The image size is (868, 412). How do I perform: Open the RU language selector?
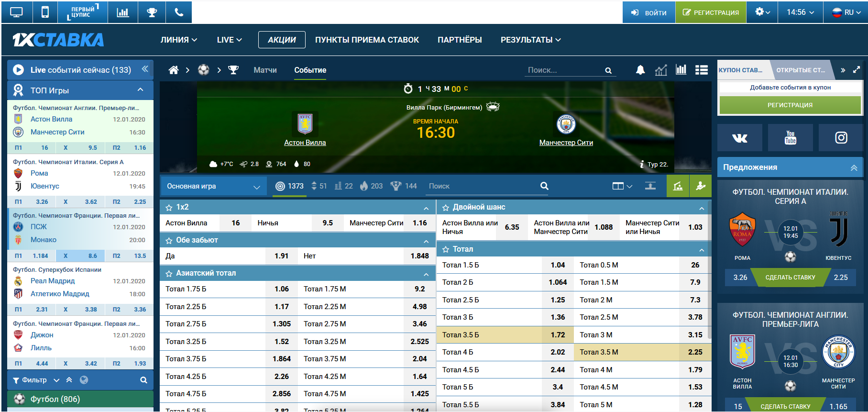point(846,12)
